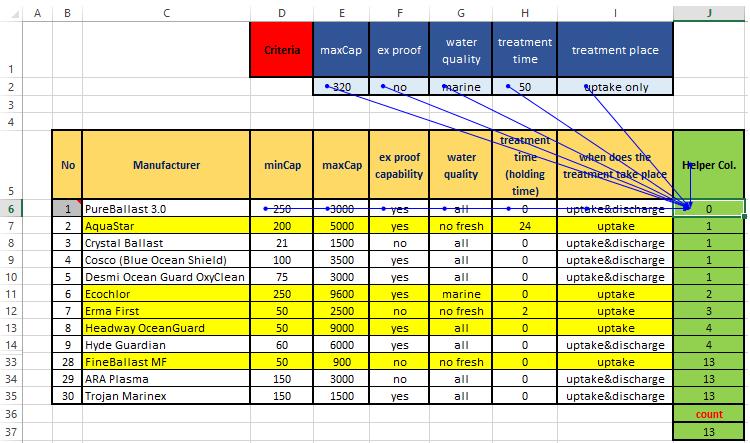Click the No cell with value 30
The width and height of the screenshot is (750, 443).
pyautogui.click(x=67, y=396)
